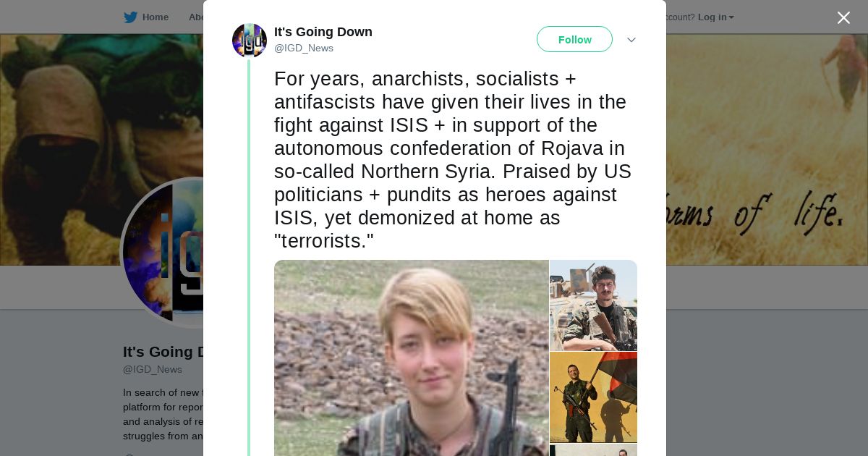The image size is (868, 456).
Task: View the photo of the fighter holding a flag
Action: point(593,397)
